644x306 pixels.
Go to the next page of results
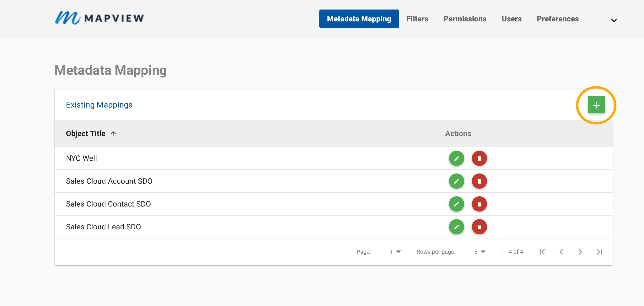(580, 252)
